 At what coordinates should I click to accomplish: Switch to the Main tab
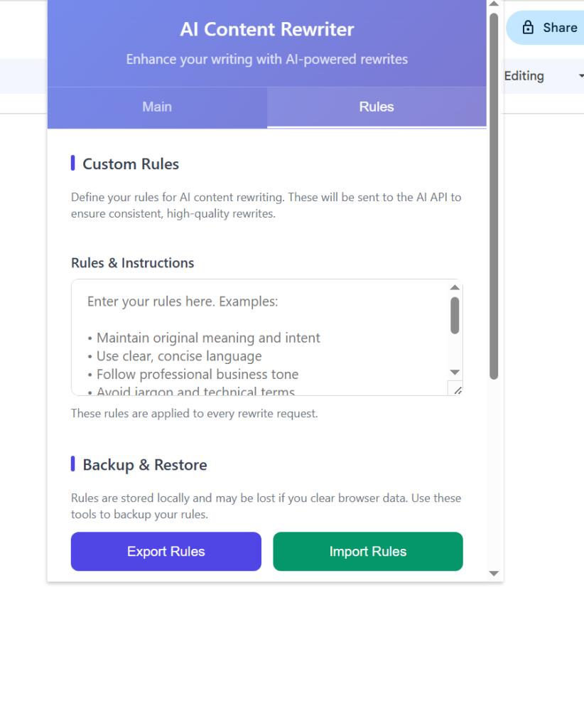pos(156,107)
